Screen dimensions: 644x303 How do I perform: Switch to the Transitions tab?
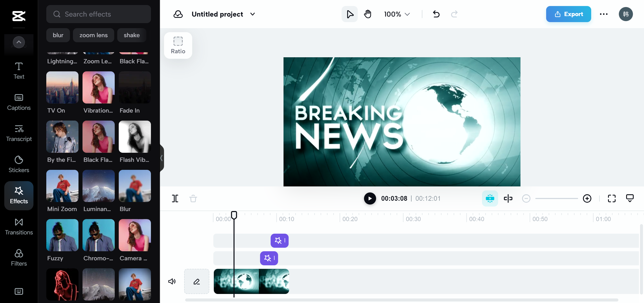point(19,226)
